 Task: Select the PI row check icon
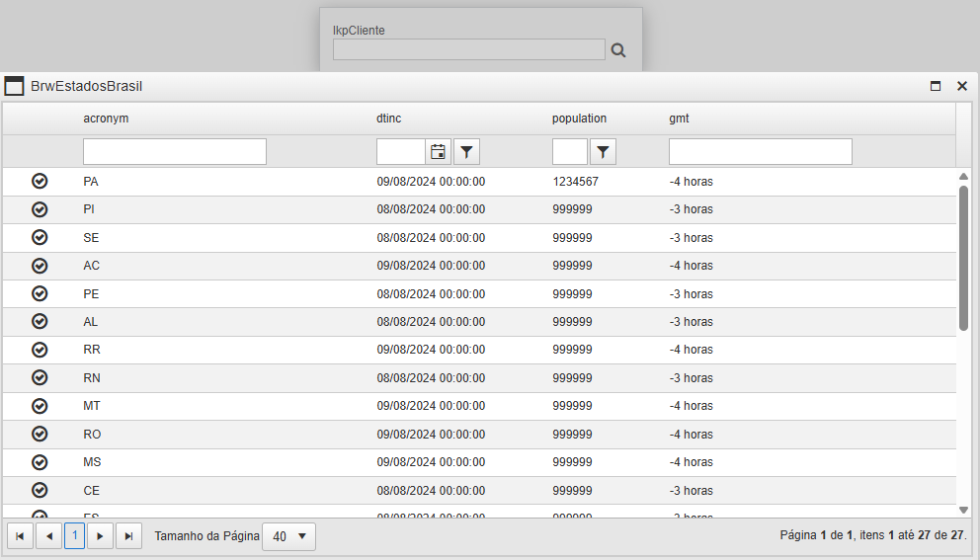pos(40,209)
